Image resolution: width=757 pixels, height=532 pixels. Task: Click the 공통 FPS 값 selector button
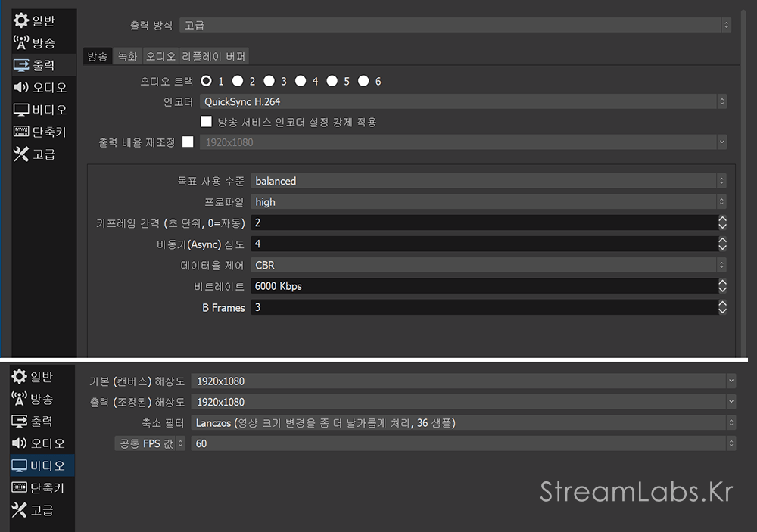point(148,443)
